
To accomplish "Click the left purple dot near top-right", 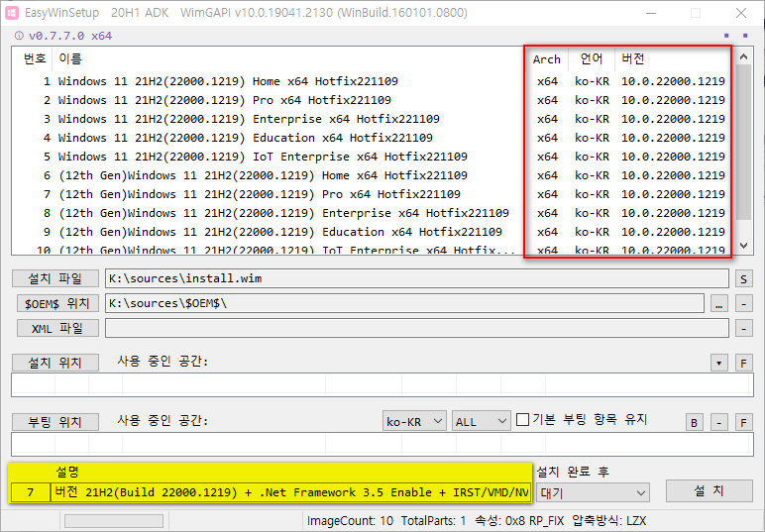I will click(x=726, y=35).
